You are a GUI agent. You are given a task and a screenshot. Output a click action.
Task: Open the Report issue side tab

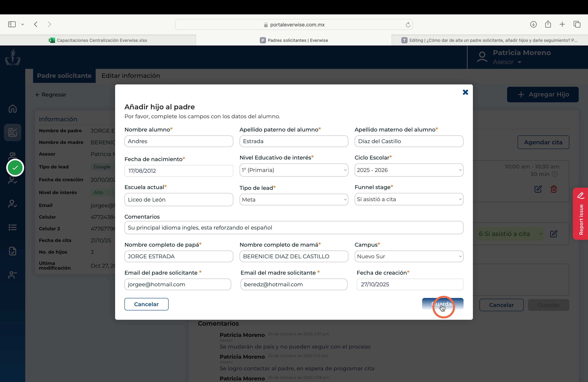click(581, 214)
